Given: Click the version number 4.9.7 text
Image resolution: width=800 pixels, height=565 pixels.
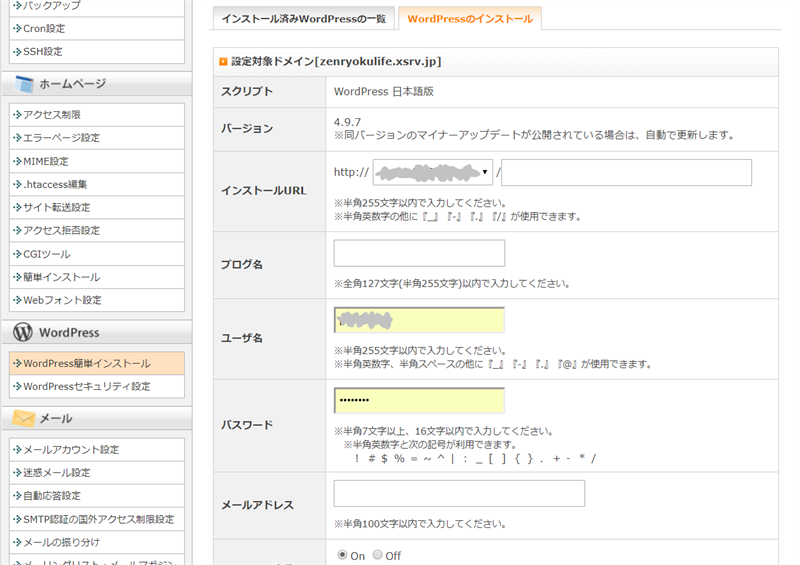Looking at the screenshot, I should (x=347, y=122).
